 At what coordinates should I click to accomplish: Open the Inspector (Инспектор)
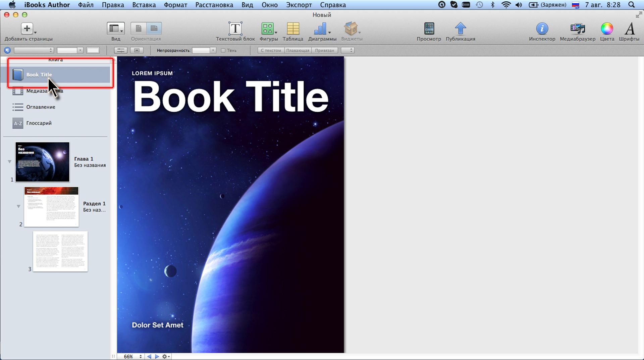pos(542,29)
